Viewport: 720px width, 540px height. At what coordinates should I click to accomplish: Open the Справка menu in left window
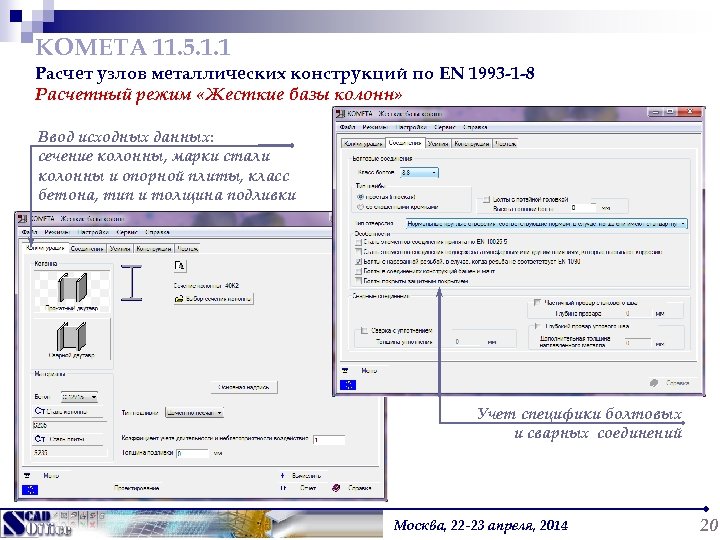coord(158,232)
